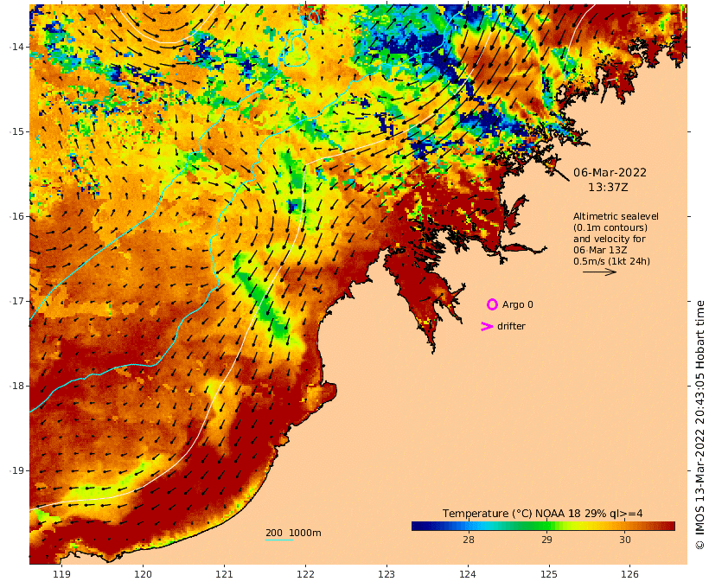Screen dimensions: 709x588
Task: Click the 0.5m/s velocity scale arrow
Action: point(599,272)
